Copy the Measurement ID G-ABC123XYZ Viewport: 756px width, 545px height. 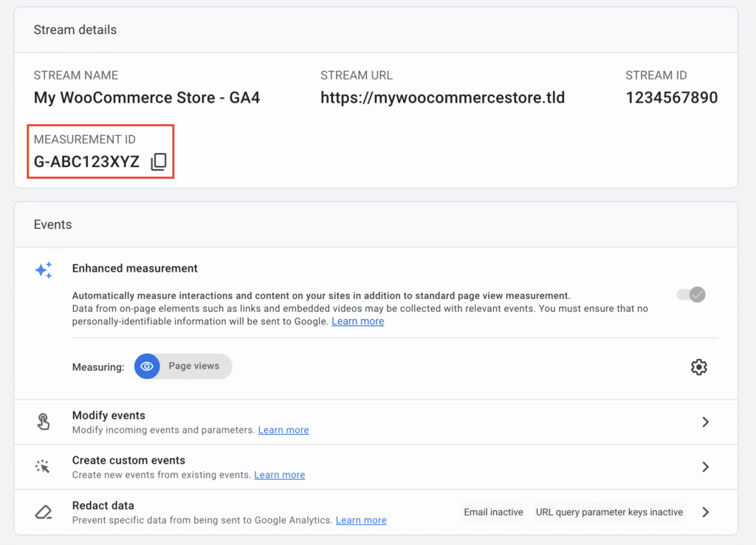pos(159,161)
